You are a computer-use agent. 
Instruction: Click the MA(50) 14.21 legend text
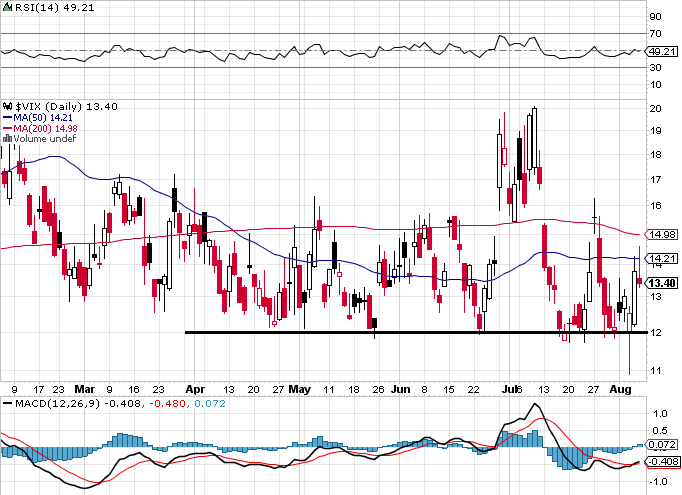click(x=41, y=117)
